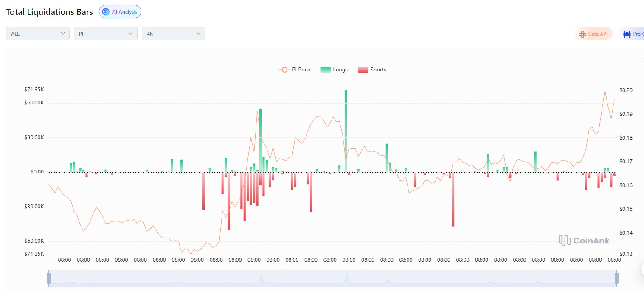This screenshot has height=291, width=644.
Task: Click the red Shorts legend icon
Action: point(363,70)
